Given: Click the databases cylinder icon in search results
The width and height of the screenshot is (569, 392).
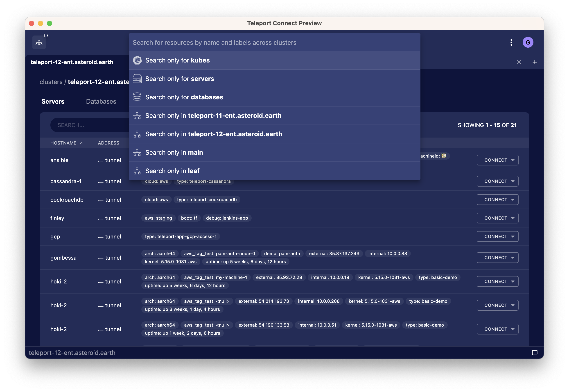Looking at the screenshot, I should [137, 97].
